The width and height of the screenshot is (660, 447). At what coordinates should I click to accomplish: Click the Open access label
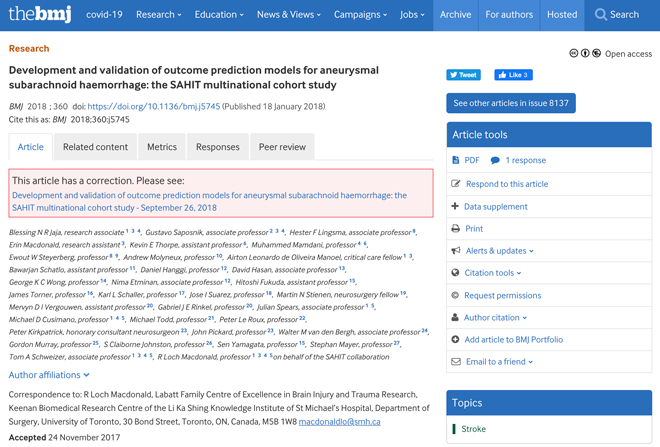(x=628, y=54)
